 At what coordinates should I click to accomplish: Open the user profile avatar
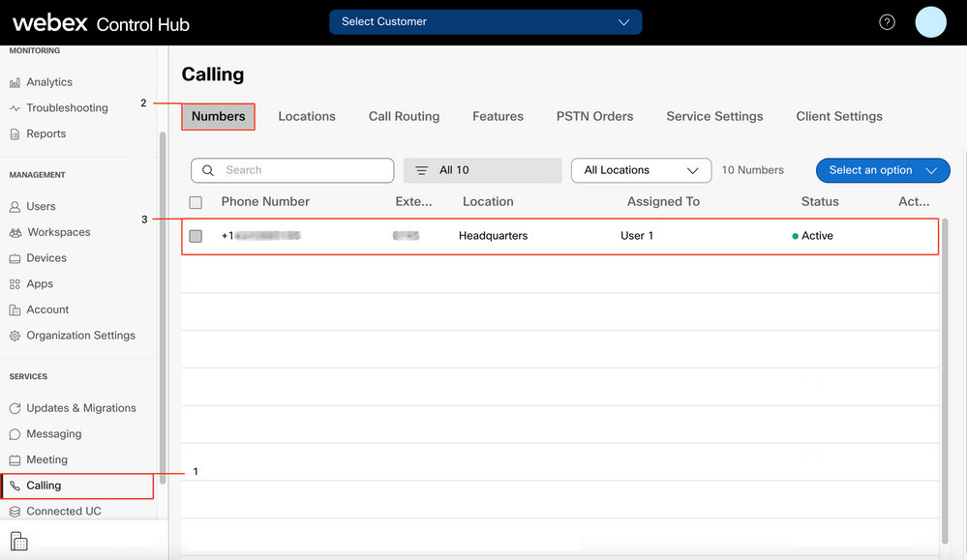tap(930, 22)
